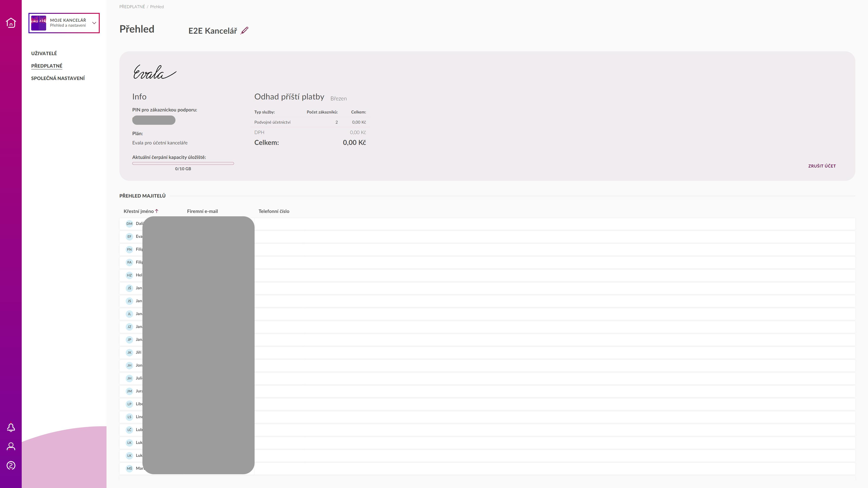Expand the Moje kancelář dropdown chevron
The width and height of the screenshot is (868, 488).
coord(94,23)
